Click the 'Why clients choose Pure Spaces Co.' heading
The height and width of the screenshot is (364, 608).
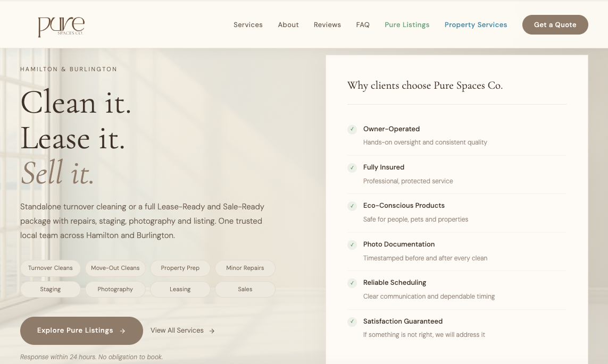click(x=425, y=86)
